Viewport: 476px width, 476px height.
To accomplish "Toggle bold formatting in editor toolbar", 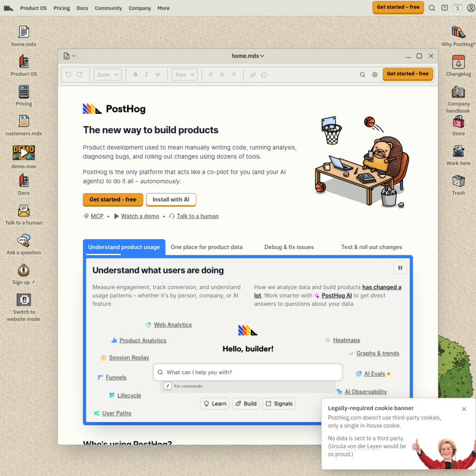I will tap(135, 75).
